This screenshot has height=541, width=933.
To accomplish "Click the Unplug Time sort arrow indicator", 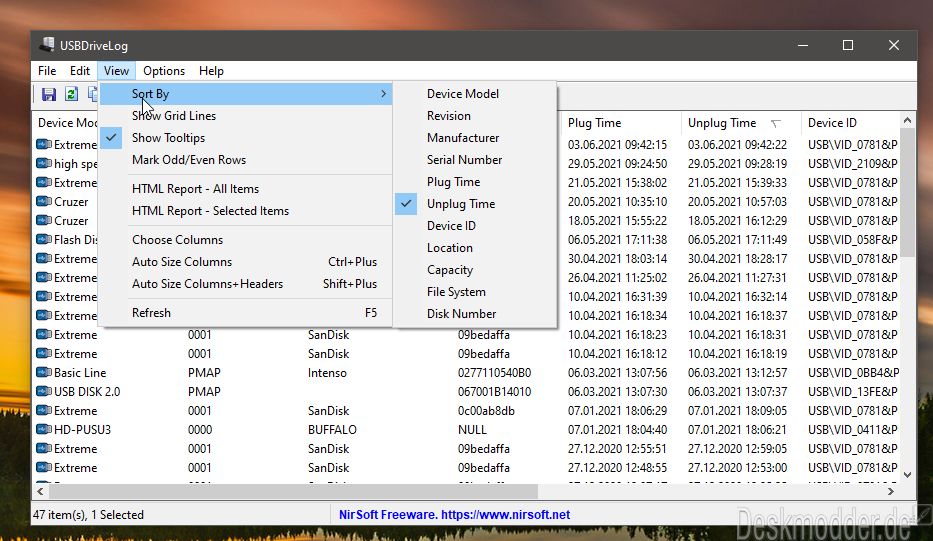I will pyautogui.click(x=775, y=124).
